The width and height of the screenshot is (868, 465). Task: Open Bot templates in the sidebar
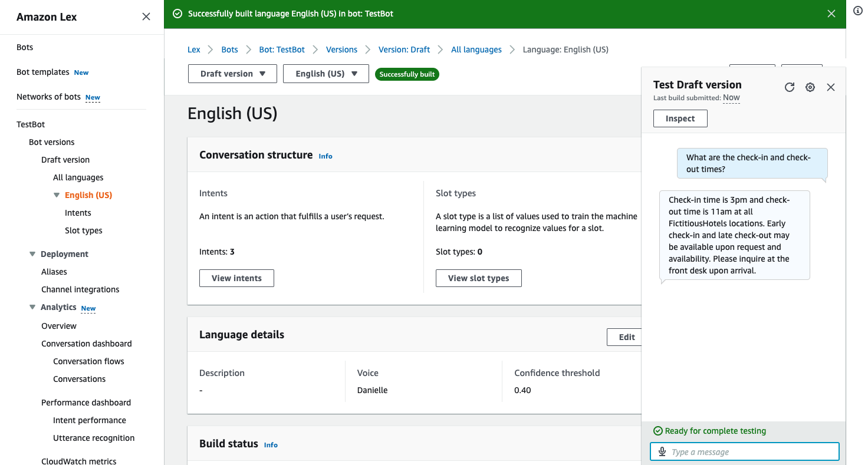tap(43, 72)
